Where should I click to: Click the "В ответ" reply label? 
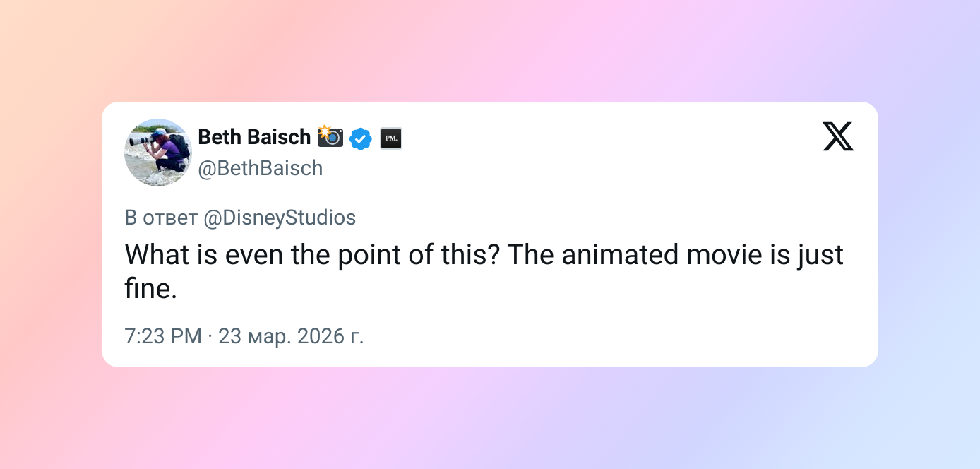click(161, 218)
